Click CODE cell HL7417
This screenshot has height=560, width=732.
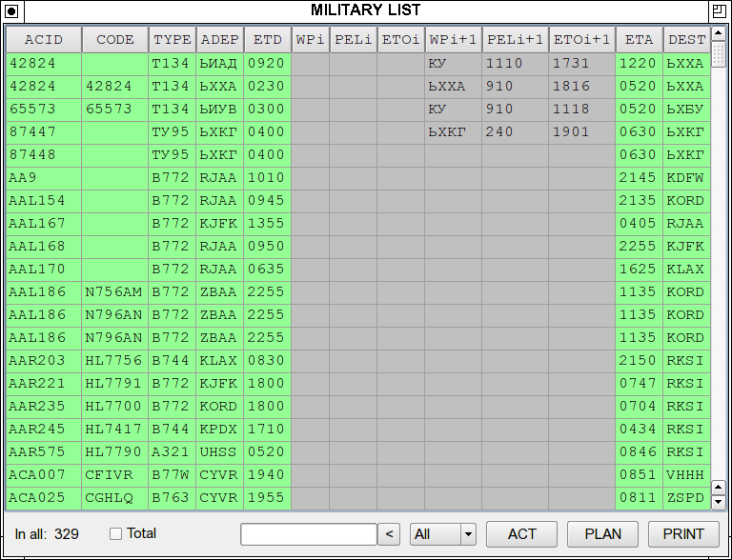(115, 430)
